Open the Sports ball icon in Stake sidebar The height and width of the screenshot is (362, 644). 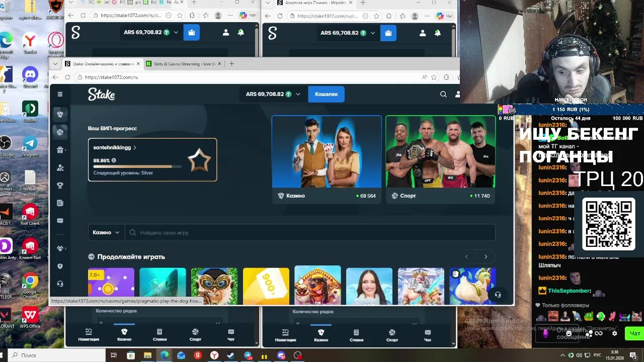[60, 132]
